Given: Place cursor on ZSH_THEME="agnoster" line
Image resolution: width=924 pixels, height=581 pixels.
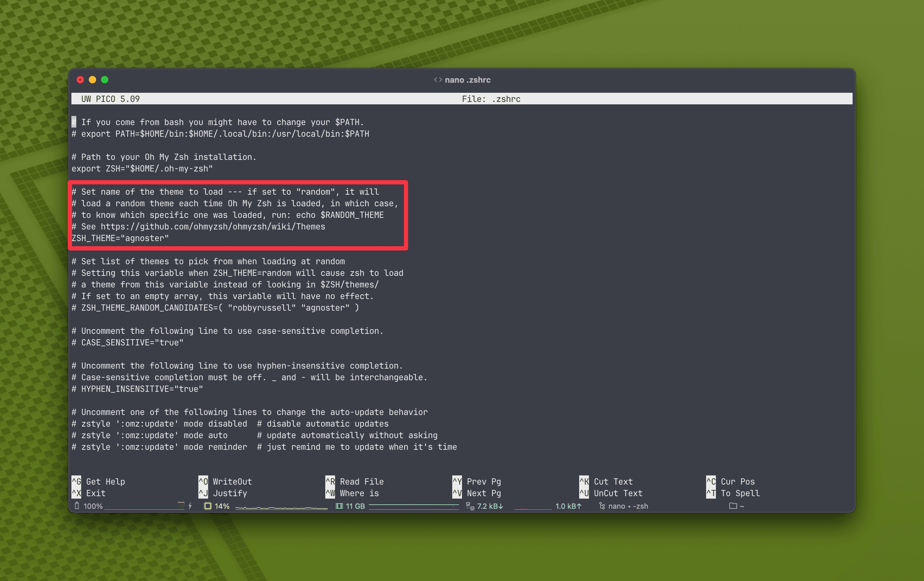Looking at the screenshot, I should coord(120,238).
